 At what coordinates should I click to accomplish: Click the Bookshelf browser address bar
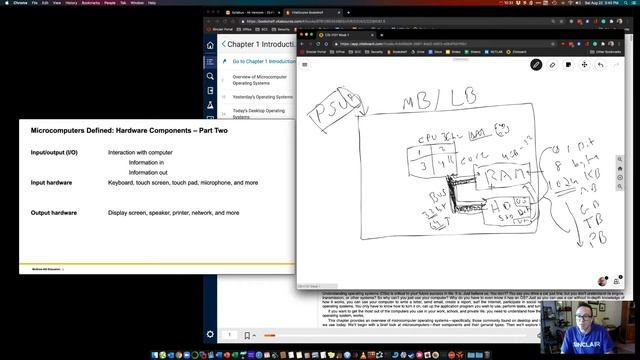coord(394,21)
